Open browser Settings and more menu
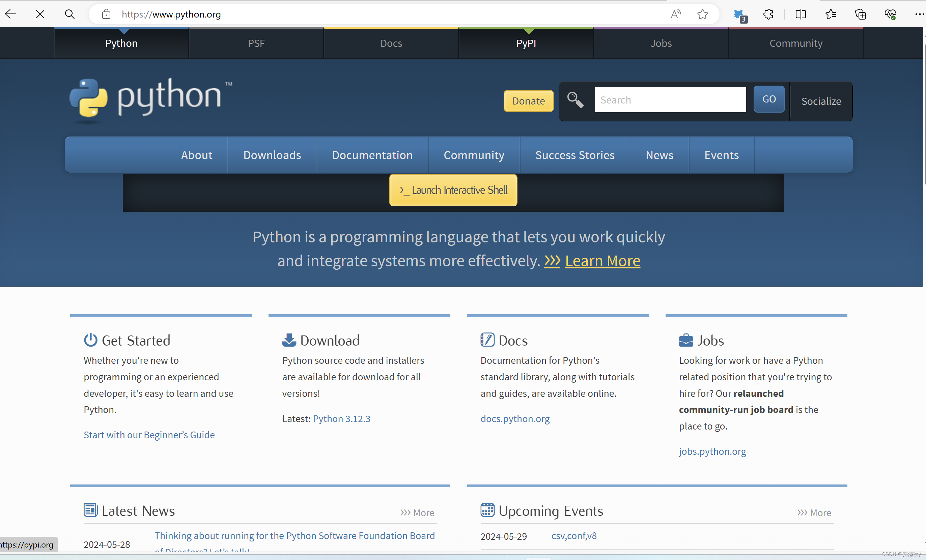Screen dimensions: 926x560 pyautogui.click(x=919, y=14)
